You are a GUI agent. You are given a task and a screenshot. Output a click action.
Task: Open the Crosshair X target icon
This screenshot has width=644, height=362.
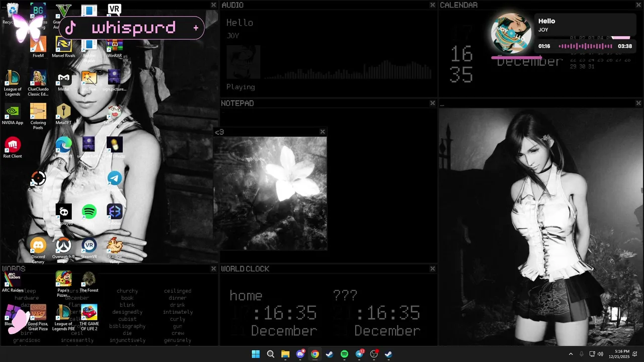pos(38,182)
